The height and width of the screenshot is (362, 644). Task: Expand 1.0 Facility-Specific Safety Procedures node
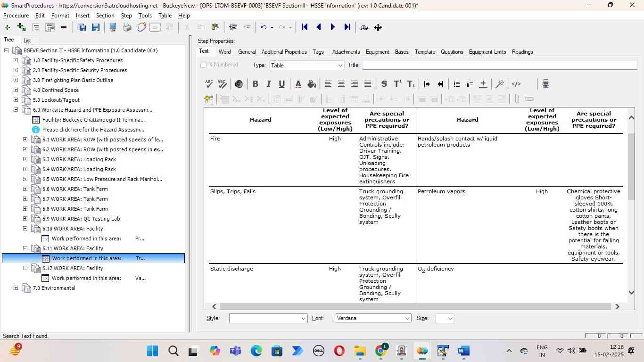(16, 60)
